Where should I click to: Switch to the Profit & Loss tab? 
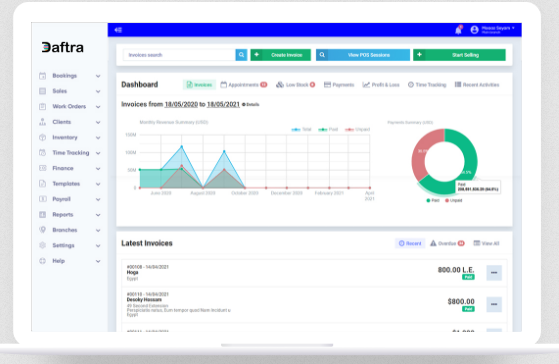pyautogui.click(x=381, y=85)
